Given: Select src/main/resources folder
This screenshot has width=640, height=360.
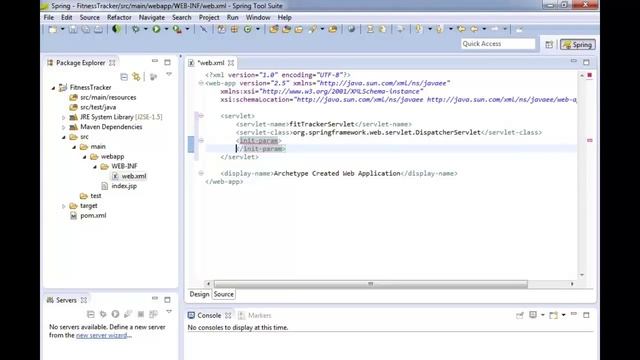Looking at the screenshot, I should coord(108,97).
